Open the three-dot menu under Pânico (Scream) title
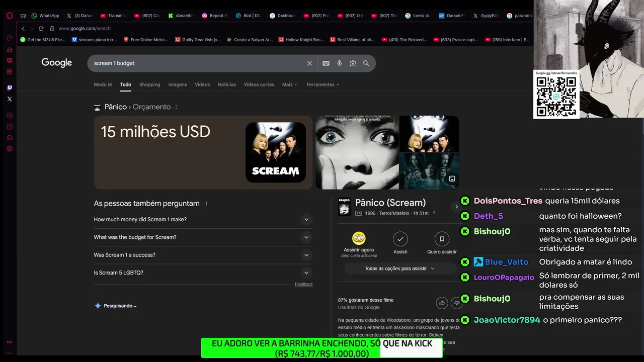Screen dimensions: 644x362 tap(434, 213)
